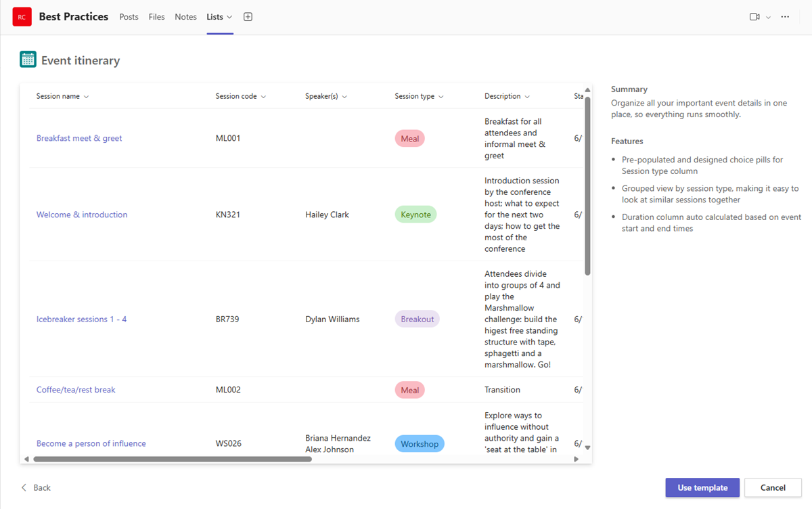Click the Keynote session type pill
This screenshot has height=509, width=812.
(x=415, y=215)
